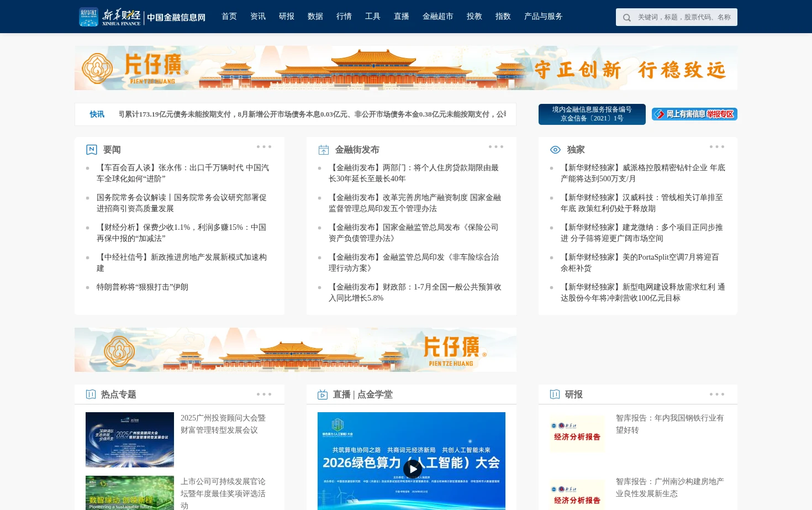Open 威派格控股精密钻针企业 article

643,173
